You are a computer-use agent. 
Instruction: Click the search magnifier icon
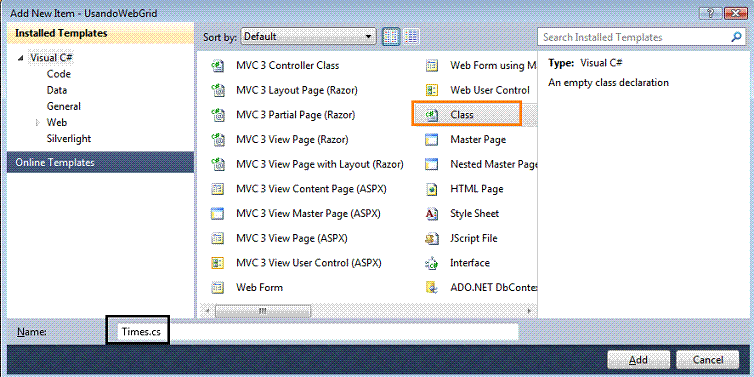[736, 37]
